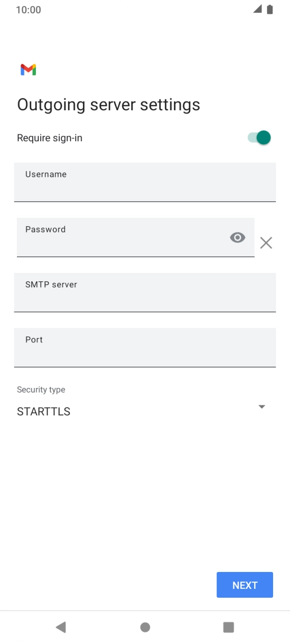The width and height of the screenshot is (290, 644).
Task: Reveal the hidden password with the eye icon
Action: click(x=237, y=237)
